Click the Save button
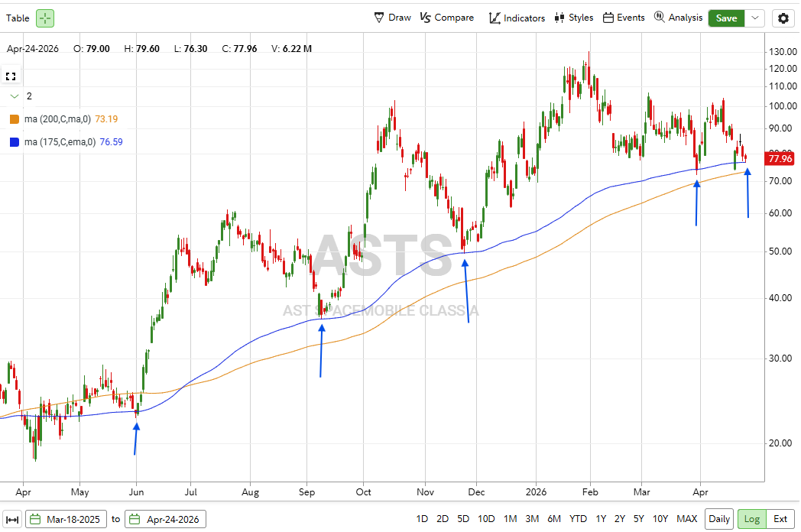Viewport: 801px width, 532px height. click(x=726, y=18)
